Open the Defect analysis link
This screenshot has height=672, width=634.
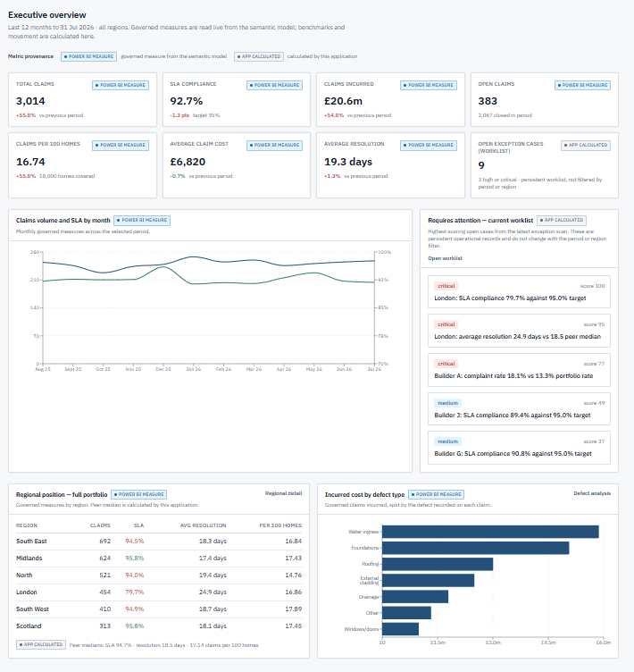point(592,493)
